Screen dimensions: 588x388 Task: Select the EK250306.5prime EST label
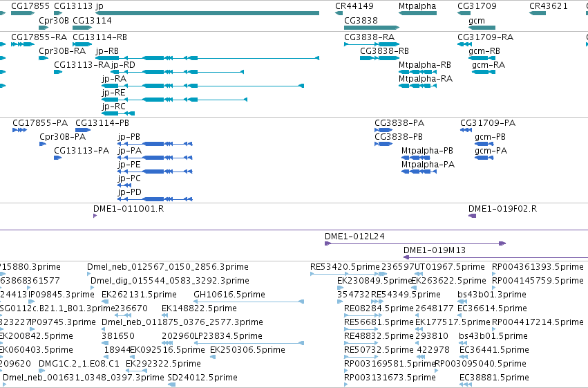tap(247, 350)
